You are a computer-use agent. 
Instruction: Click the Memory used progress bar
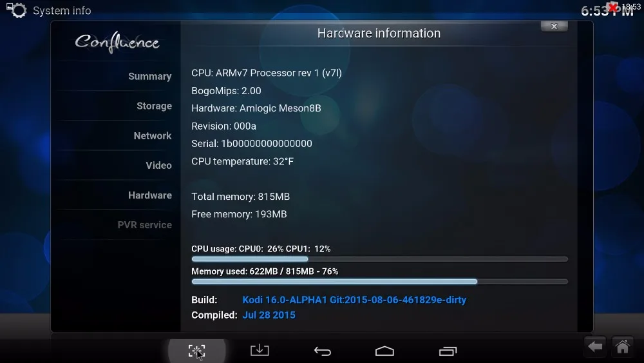click(379, 282)
